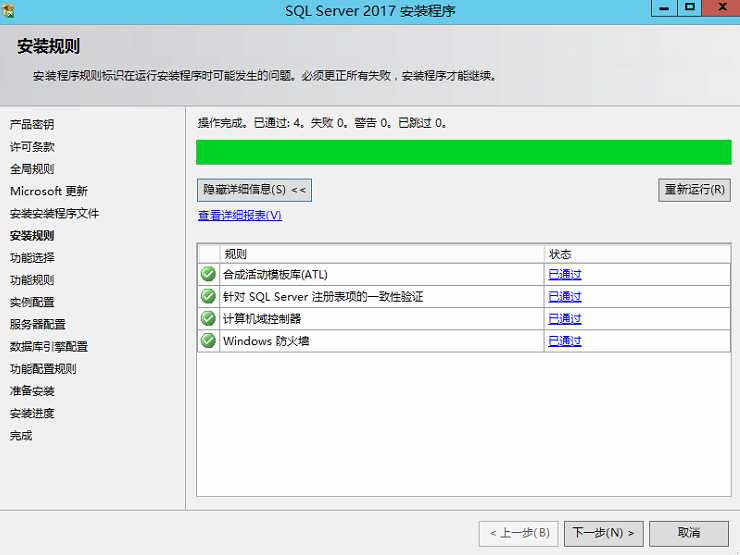The height and width of the screenshot is (555, 740).
Task: Select 实例配置 step in sidebar
Action: coord(32,302)
